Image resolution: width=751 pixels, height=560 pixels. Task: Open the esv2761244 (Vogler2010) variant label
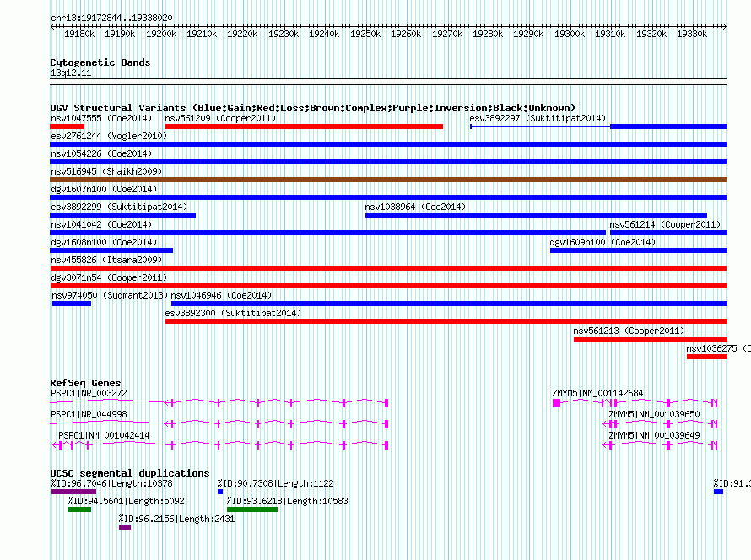[x=109, y=136]
